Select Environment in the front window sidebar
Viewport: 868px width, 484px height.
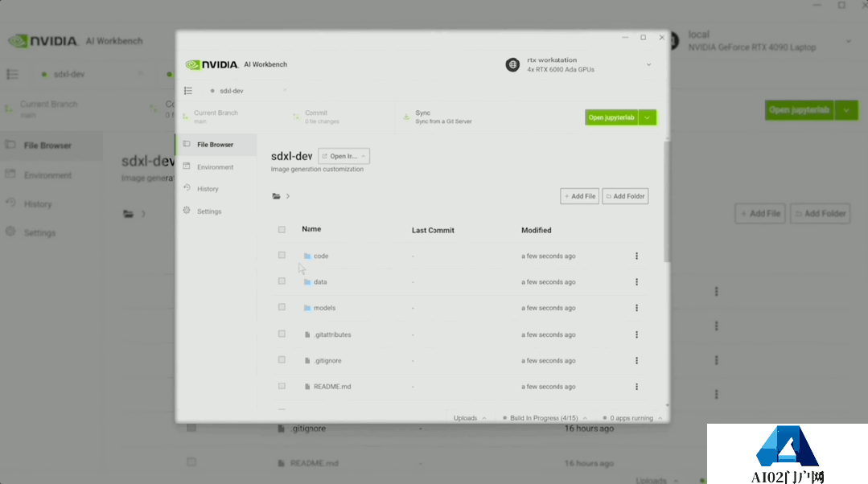(216, 167)
